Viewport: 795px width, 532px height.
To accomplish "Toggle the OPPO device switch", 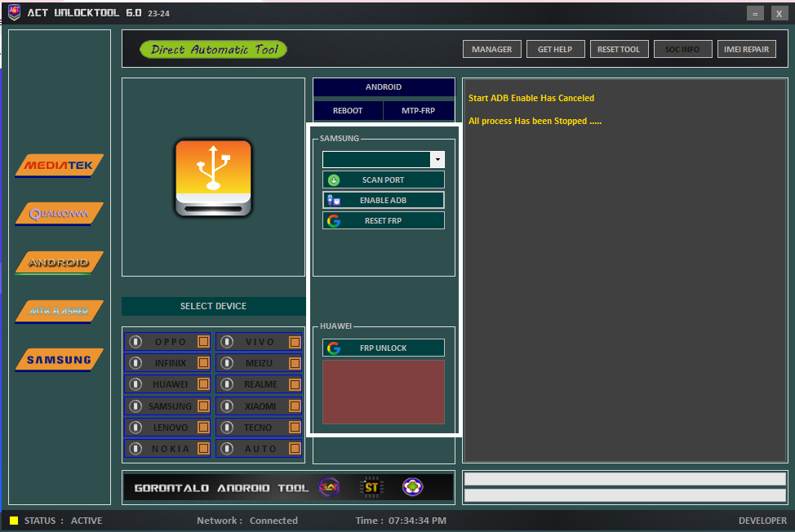I will click(x=135, y=342).
